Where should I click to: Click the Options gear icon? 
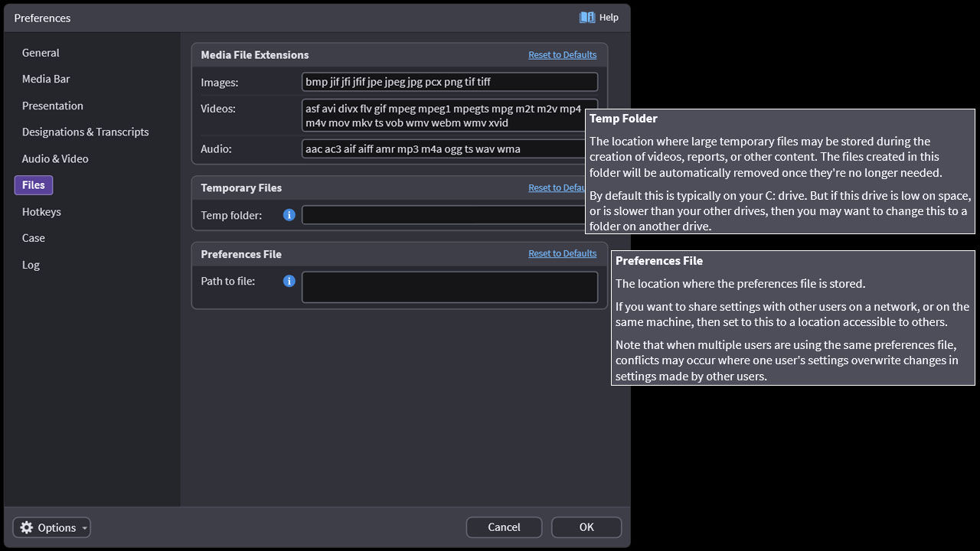click(27, 527)
